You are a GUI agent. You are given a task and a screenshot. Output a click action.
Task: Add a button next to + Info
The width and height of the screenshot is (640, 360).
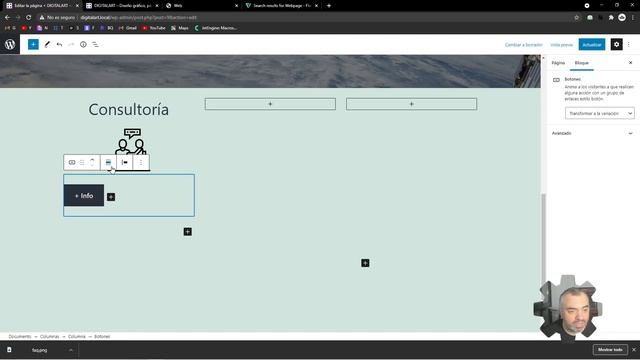[x=111, y=197]
